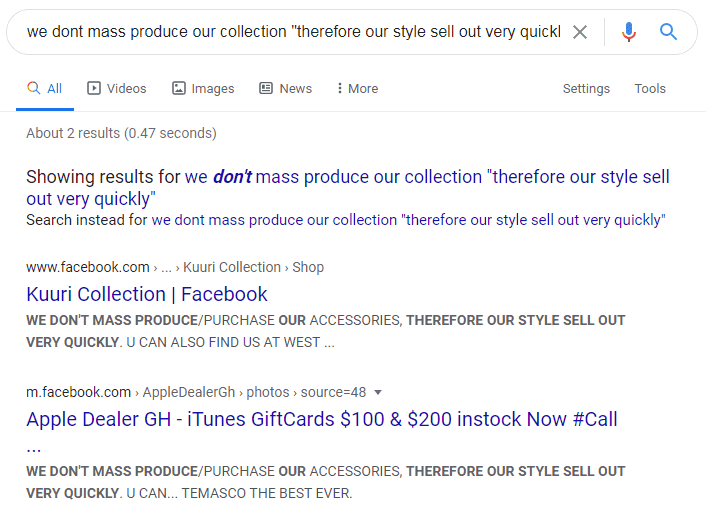The width and height of the screenshot is (706, 507).
Task: Follow the corrected don't spelling query link
Action: click(348, 187)
